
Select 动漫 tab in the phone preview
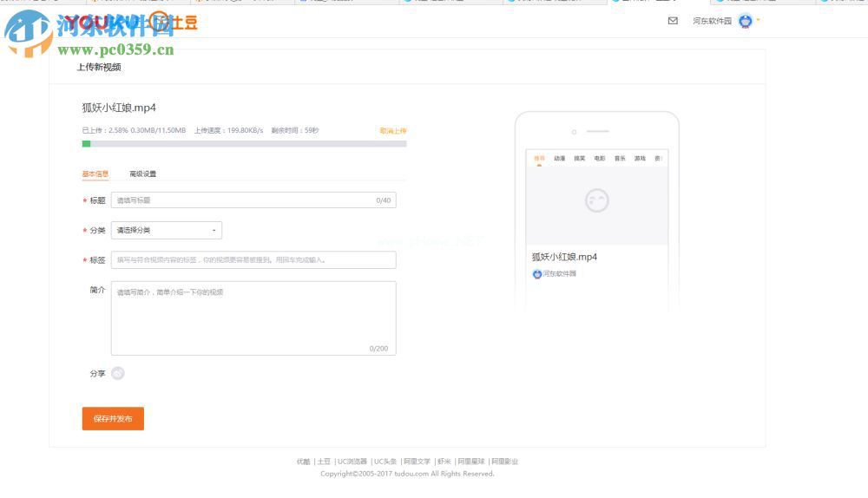[559, 159]
